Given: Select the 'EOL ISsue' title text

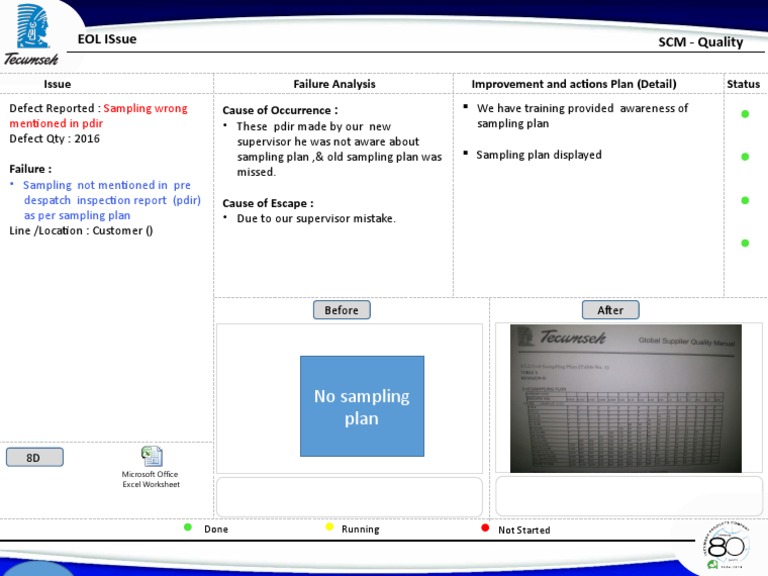Looking at the screenshot, I should pyautogui.click(x=107, y=39).
